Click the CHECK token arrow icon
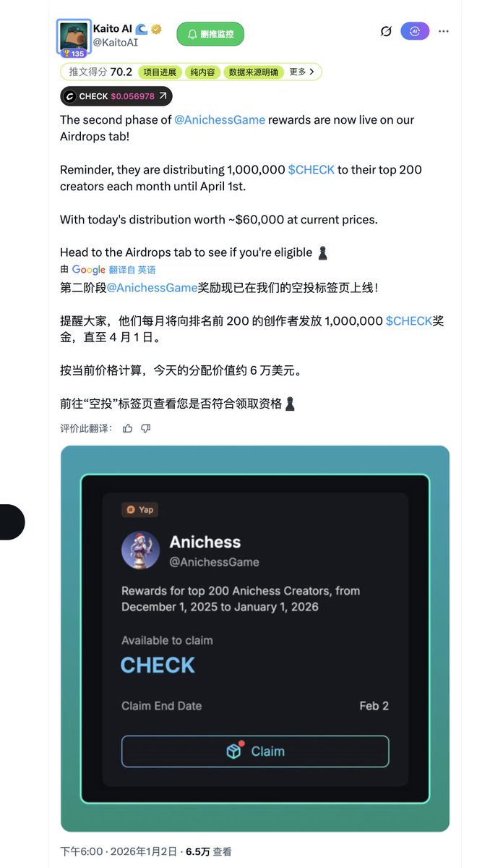The width and height of the screenshot is (477, 868). 163,96
